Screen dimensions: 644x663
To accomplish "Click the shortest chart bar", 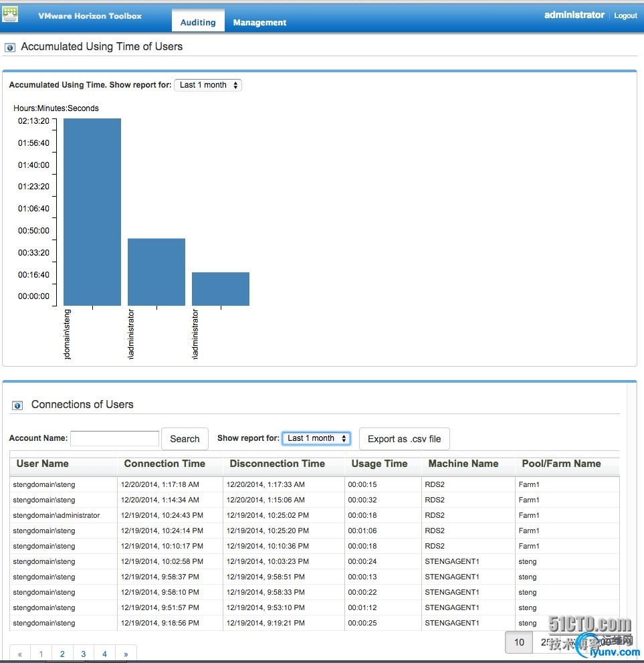I will coord(221,289).
